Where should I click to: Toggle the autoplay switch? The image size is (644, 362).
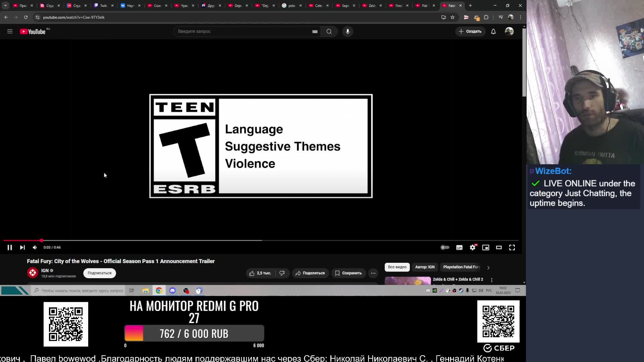pyautogui.click(x=445, y=247)
